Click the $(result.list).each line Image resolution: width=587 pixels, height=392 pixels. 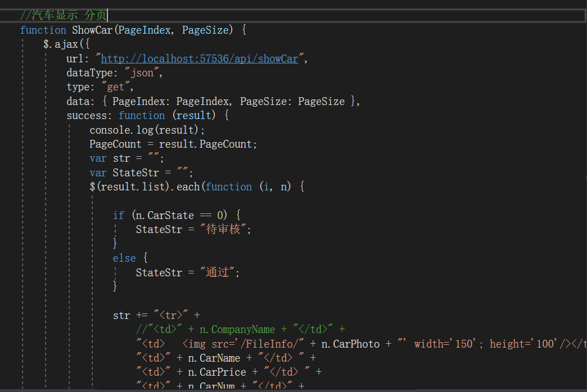197,186
